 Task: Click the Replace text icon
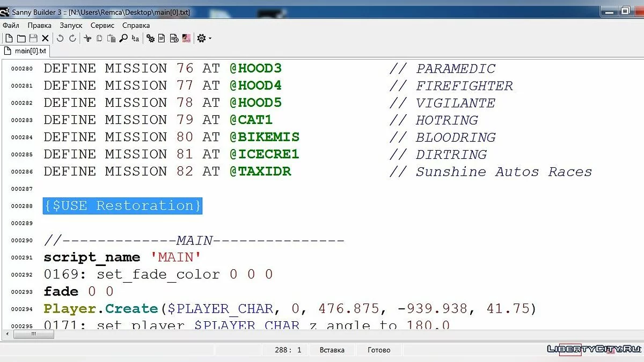pyautogui.click(x=135, y=38)
